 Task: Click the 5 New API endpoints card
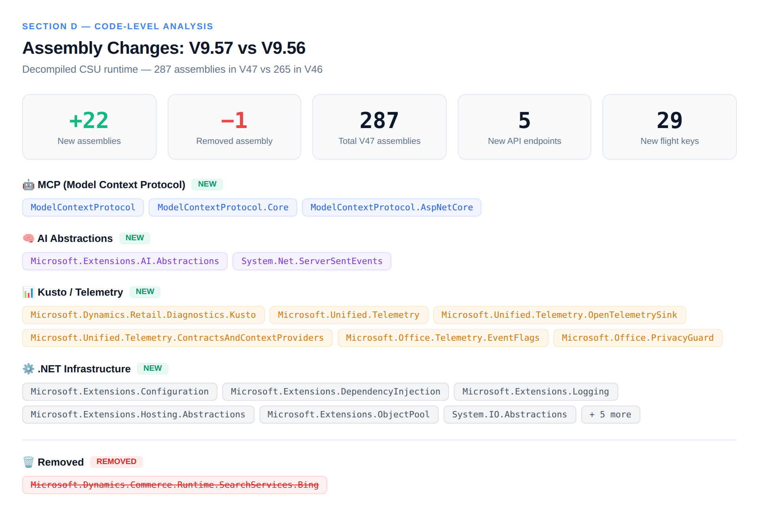coord(525,127)
